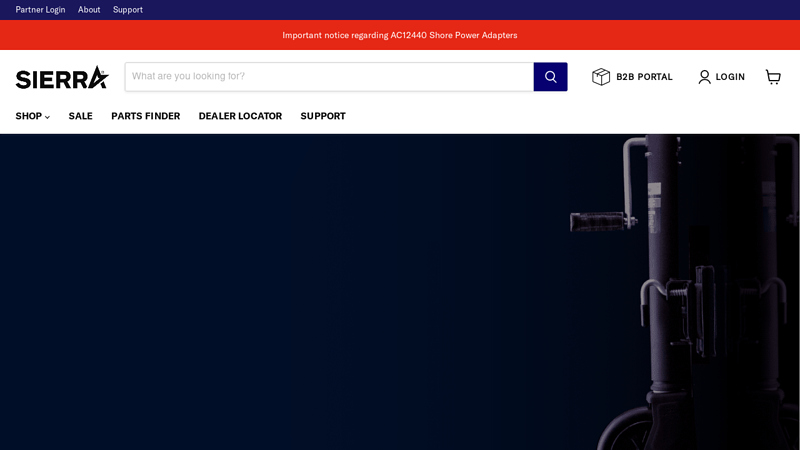The image size is (800, 450).
Task: Click the trailer jack hero image
Action: pyautogui.click(x=684, y=292)
